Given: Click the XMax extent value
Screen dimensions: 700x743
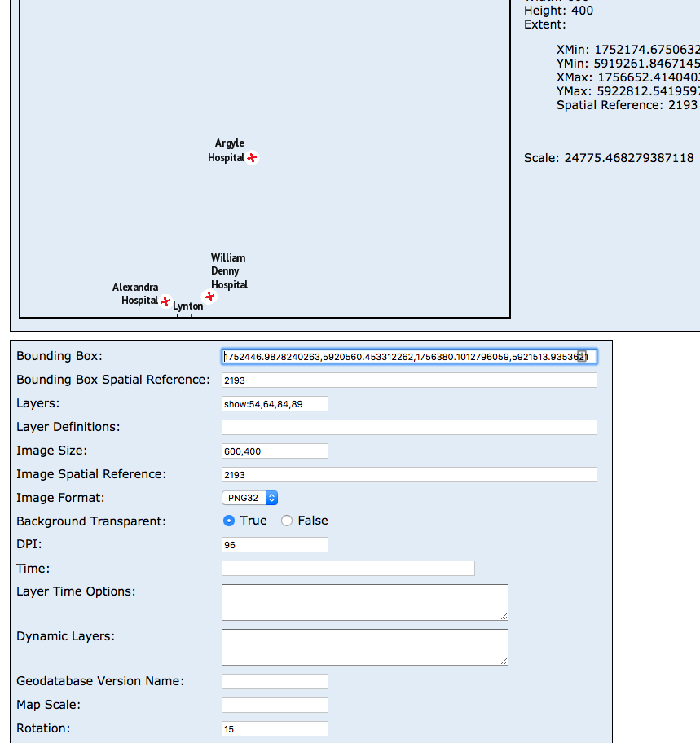Looking at the screenshot, I should pos(649,77).
